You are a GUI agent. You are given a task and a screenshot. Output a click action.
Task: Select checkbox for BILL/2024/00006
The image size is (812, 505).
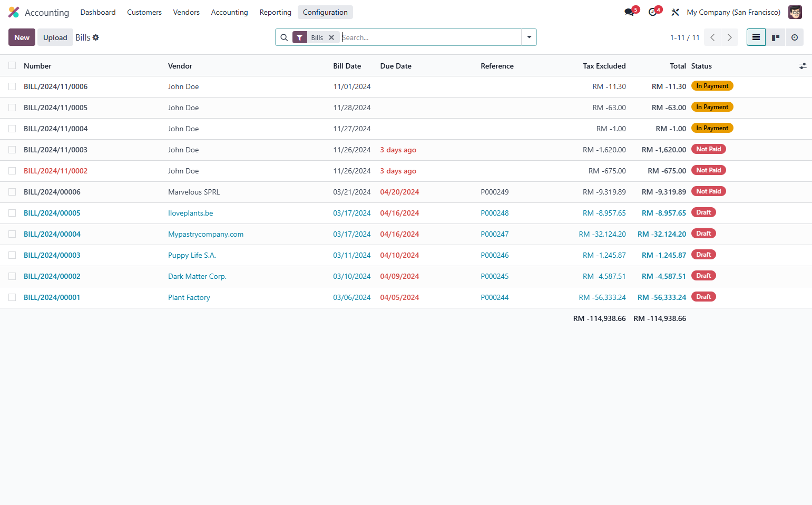[12, 192]
